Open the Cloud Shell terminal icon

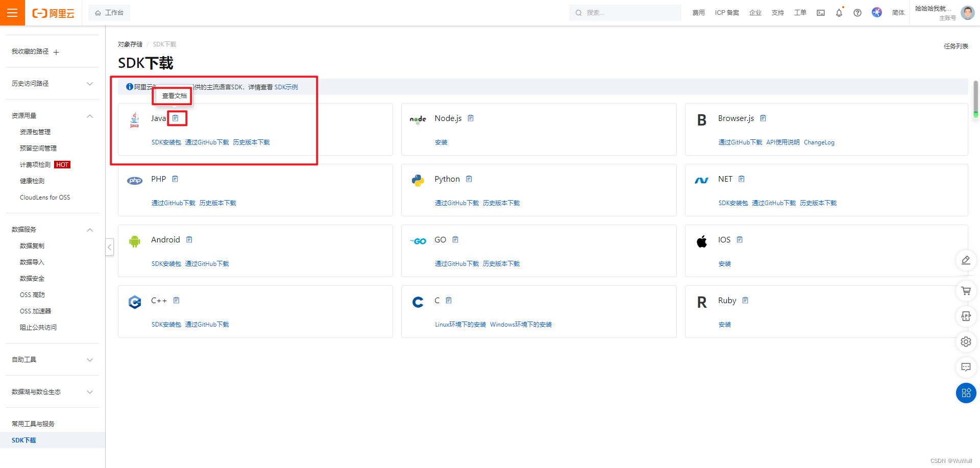coord(821,13)
